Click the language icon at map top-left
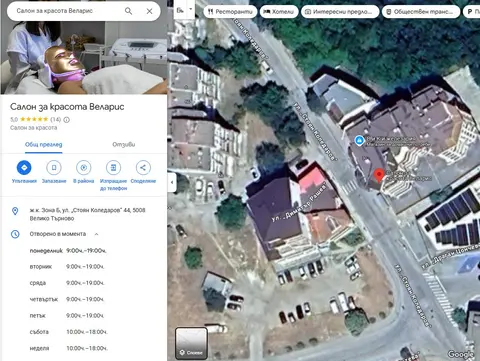 (180, 10)
